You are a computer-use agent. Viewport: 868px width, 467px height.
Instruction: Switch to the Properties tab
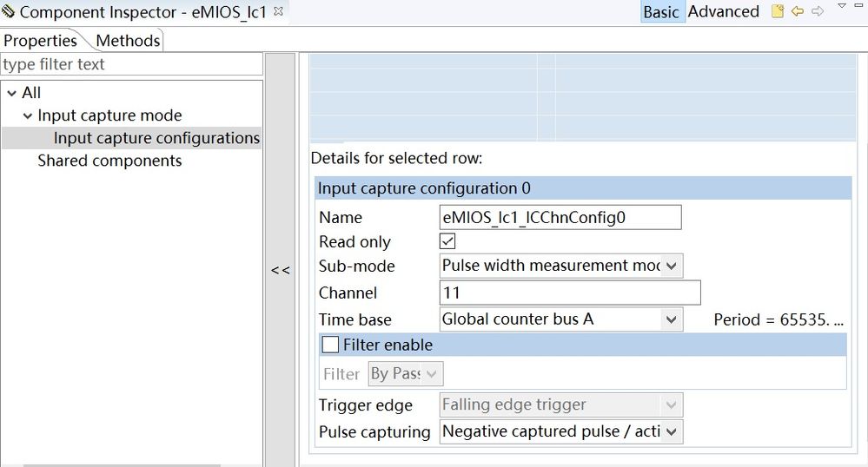[x=41, y=41]
